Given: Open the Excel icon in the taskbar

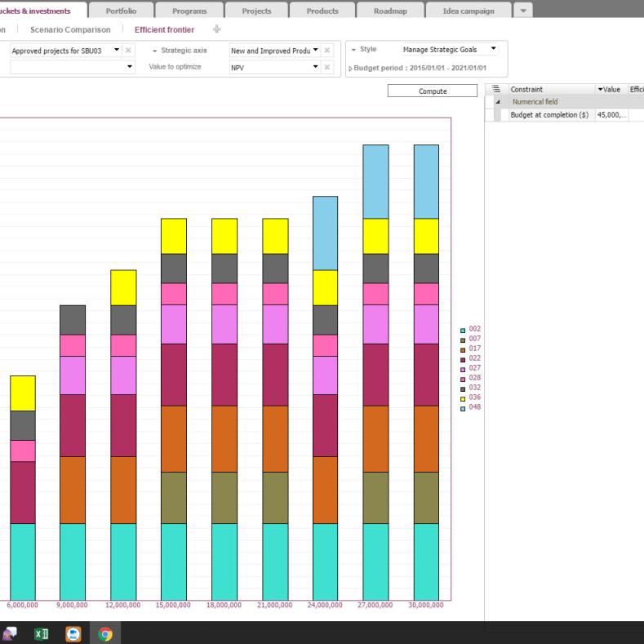Looking at the screenshot, I should 42,633.
